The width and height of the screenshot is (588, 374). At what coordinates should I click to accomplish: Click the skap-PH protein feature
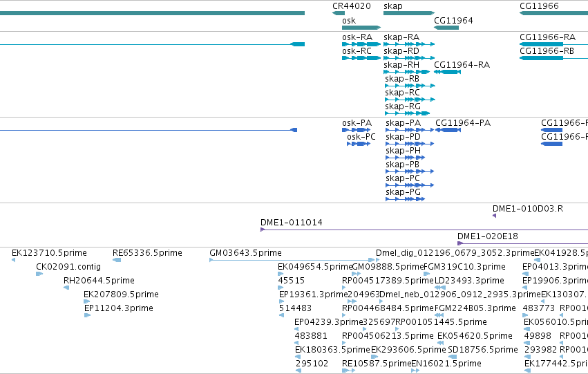(x=406, y=158)
